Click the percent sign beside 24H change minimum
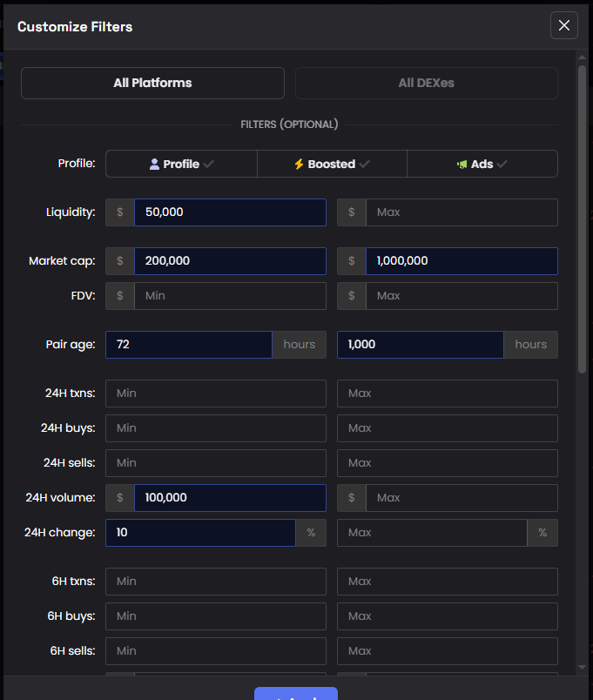Screen dimensions: 593x700 click(311, 533)
